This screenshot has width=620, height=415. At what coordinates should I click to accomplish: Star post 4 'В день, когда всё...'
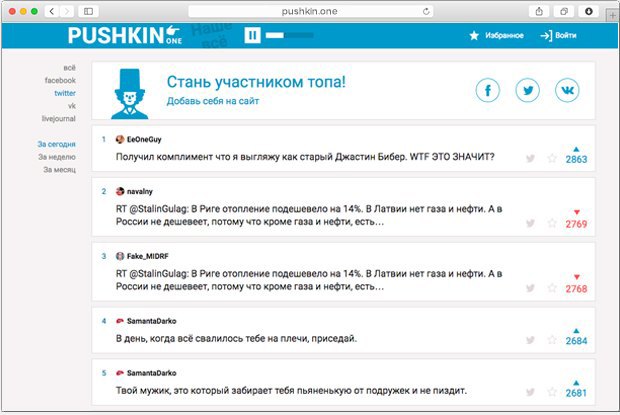click(x=552, y=340)
